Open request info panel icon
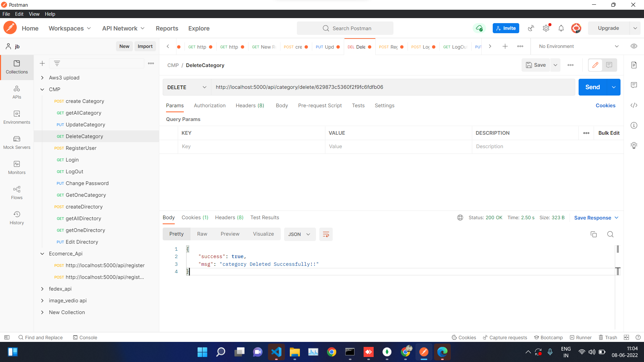The image size is (644, 362). (634, 125)
